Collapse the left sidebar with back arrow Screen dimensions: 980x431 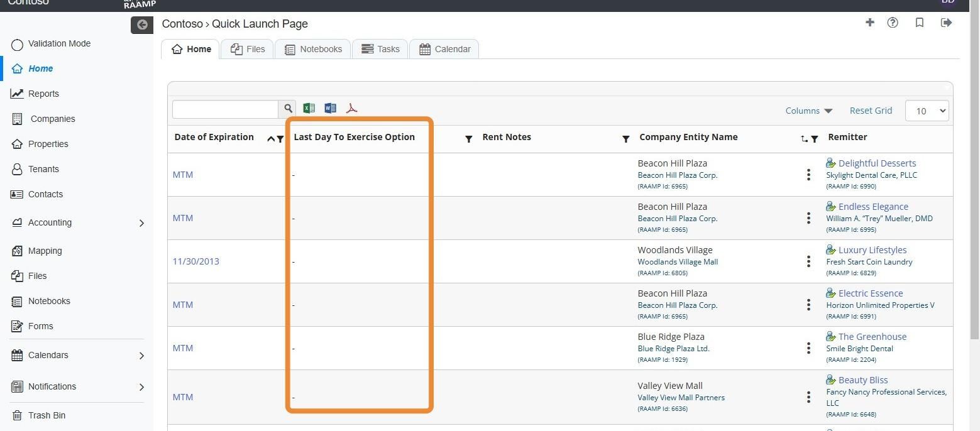142,25
